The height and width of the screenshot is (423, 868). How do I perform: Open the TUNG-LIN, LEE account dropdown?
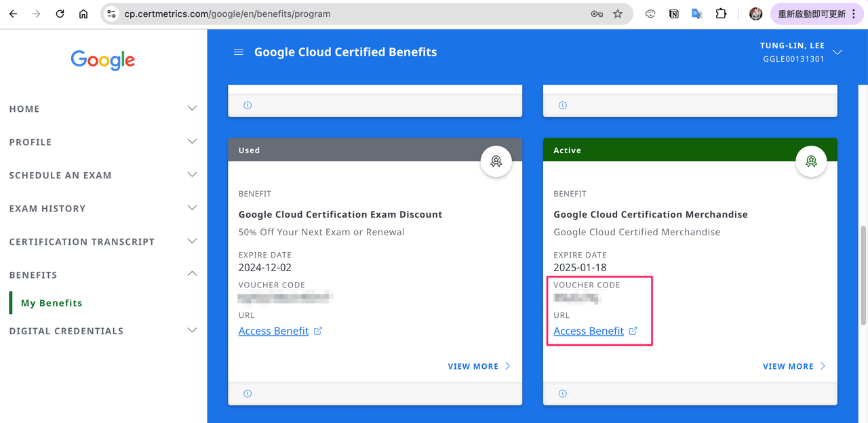click(x=837, y=52)
